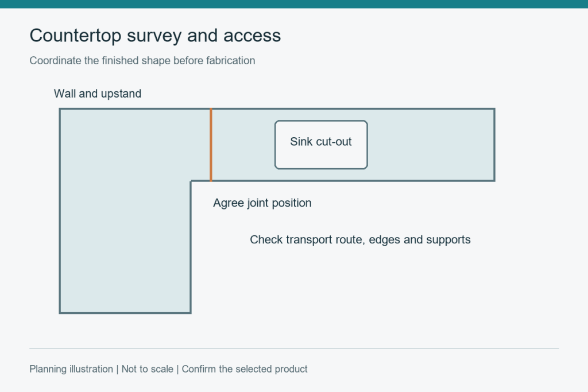This screenshot has height=392, width=588.
Task: Select "Check transport route, edges and supports" text
Action: point(360,240)
